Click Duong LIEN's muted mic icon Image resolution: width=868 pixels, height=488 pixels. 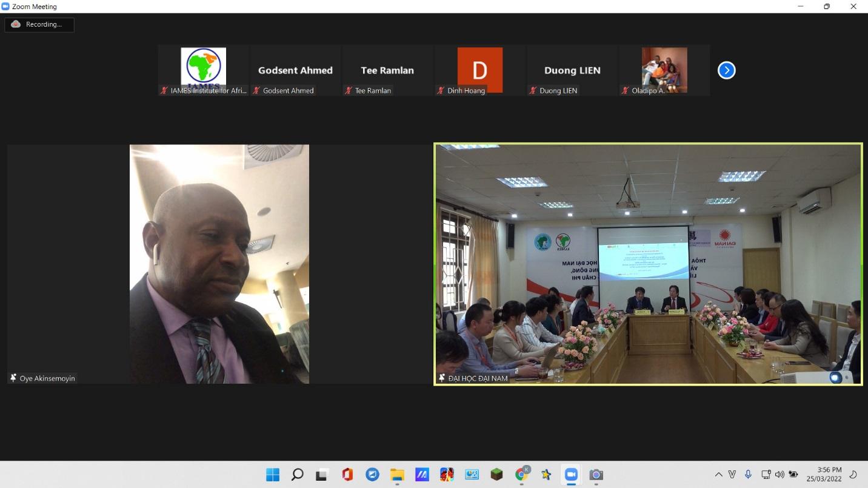(x=533, y=90)
